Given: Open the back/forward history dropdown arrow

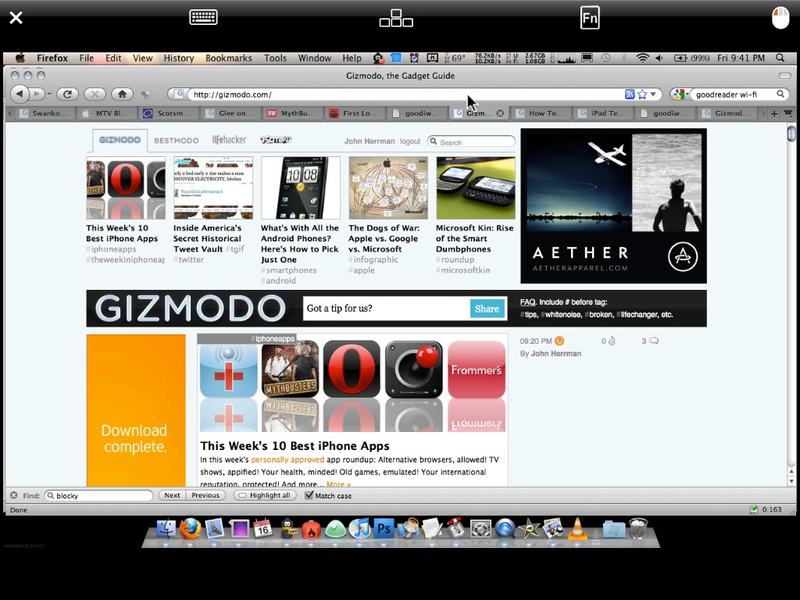Looking at the screenshot, I should (x=49, y=94).
